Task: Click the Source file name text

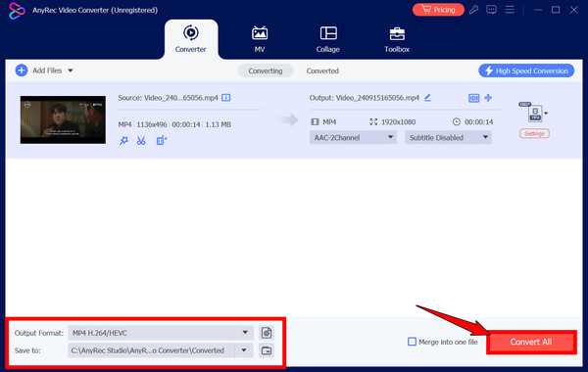Action: 168,98
